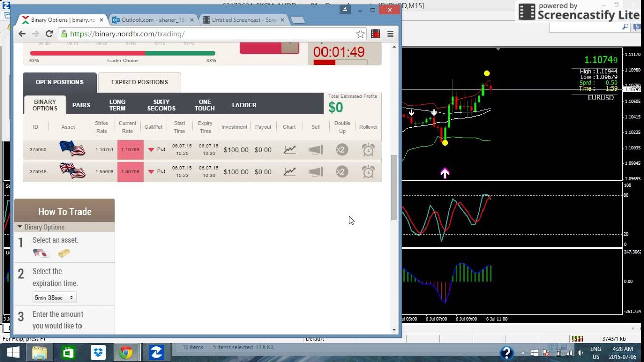Click the web page vertical scrollbar thumb
This screenshot has height=362, width=644.
[x=394, y=187]
